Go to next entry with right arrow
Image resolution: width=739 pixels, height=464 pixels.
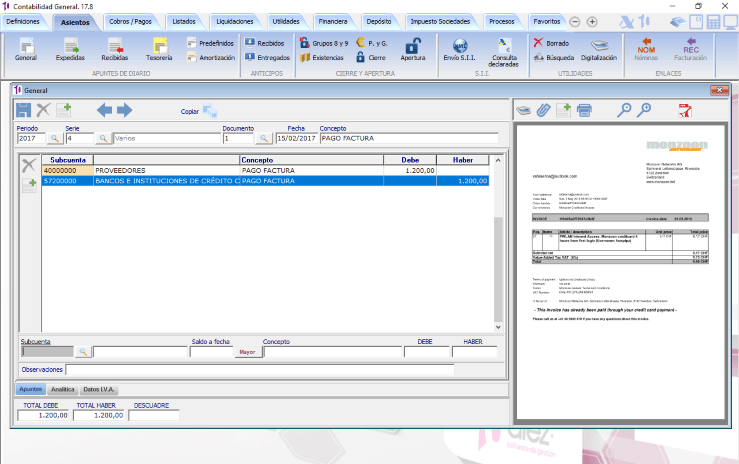point(124,110)
